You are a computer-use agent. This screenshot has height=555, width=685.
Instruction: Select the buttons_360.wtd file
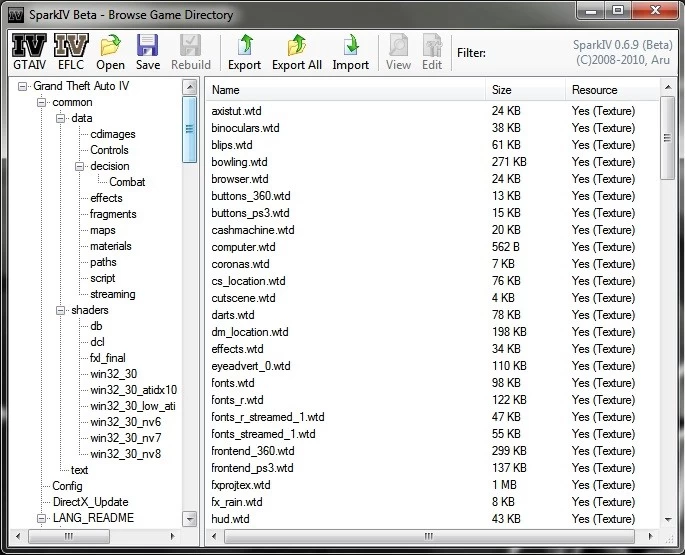[x=251, y=196]
